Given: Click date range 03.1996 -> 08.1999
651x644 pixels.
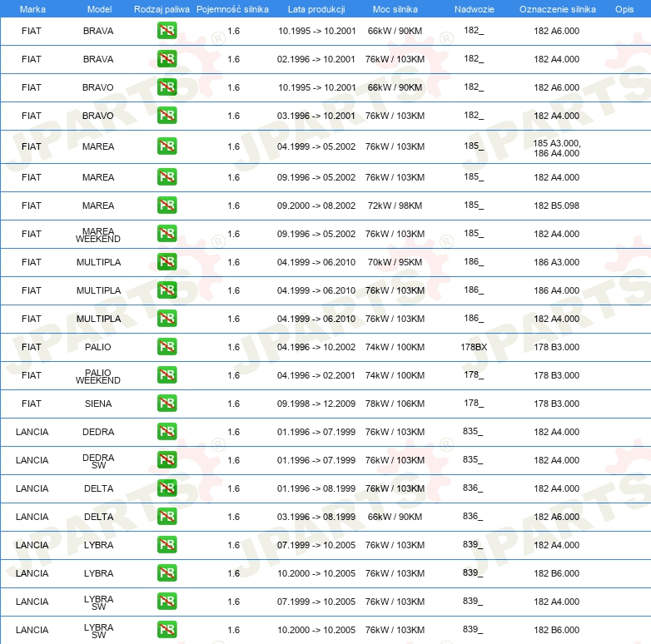Looking at the screenshot, I should tap(316, 516).
